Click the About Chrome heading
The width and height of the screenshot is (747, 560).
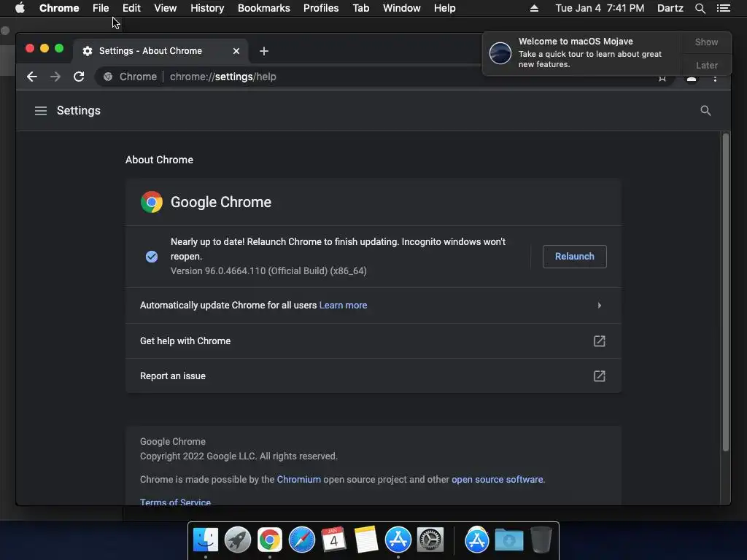coord(159,160)
